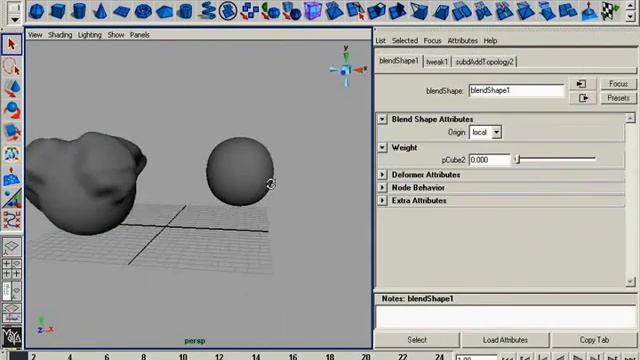Image resolution: width=640 pixels, height=360 pixels.
Task: Open the viewport Show menu
Action: (x=116, y=35)
